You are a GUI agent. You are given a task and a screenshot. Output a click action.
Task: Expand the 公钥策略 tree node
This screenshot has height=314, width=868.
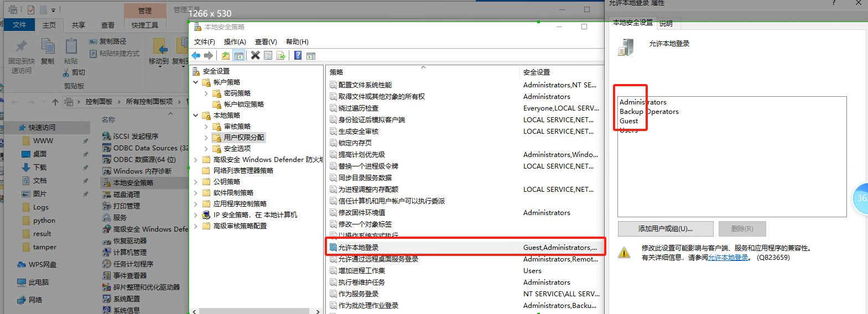(x=196, y=182)
